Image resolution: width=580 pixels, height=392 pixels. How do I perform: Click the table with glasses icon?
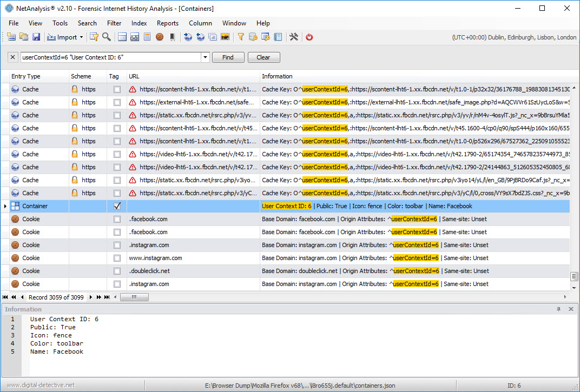[x=135, y=37]
